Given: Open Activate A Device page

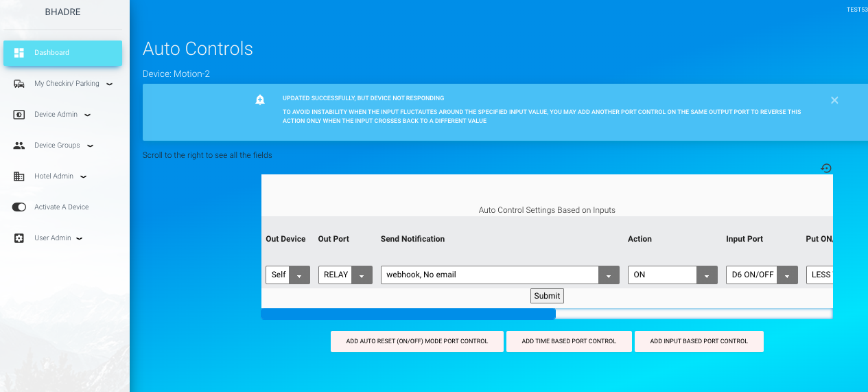Looking at the screenshot, I should click(62, 207).
